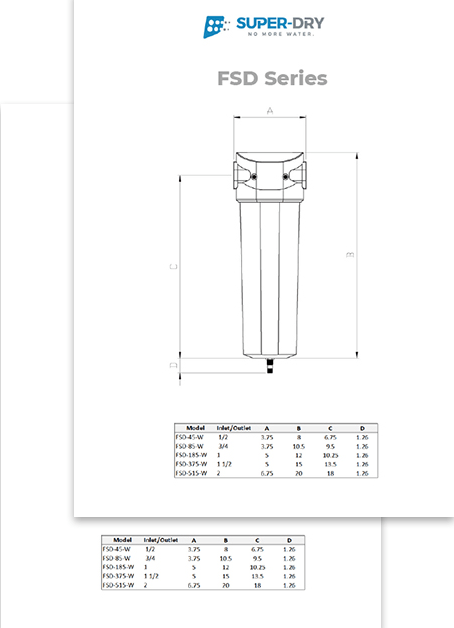Click the 'NO MORE WATER.' tagline
454x628 pixels.
pyautogui.click(x=281, y=34)
